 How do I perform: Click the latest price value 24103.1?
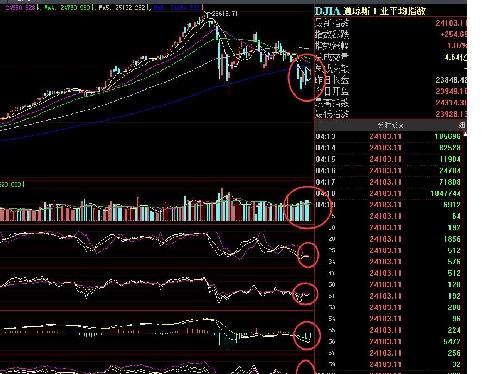point(451,23)
